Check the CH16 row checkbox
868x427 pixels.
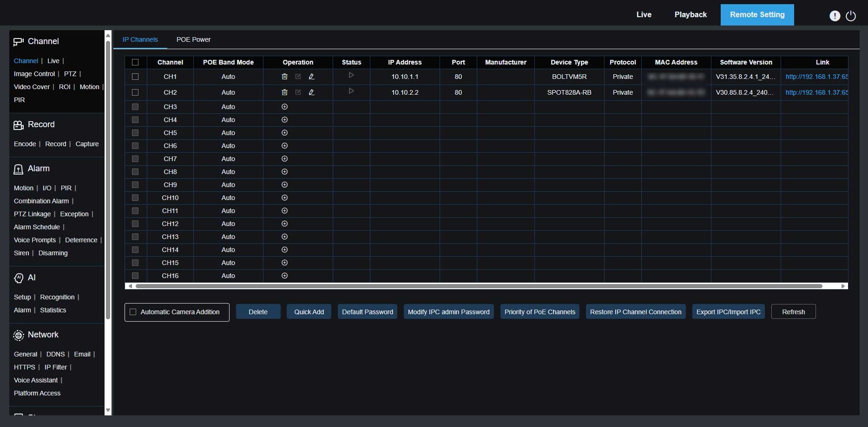coord(135,276)
